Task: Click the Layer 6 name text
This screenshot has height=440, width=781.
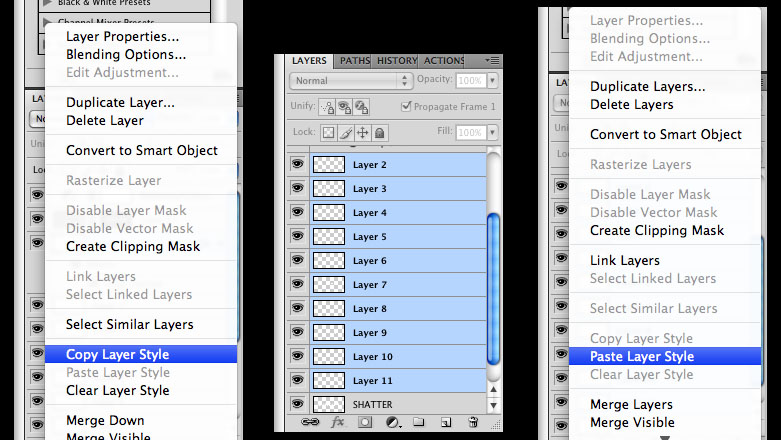Action: click(x=370, y=261)
